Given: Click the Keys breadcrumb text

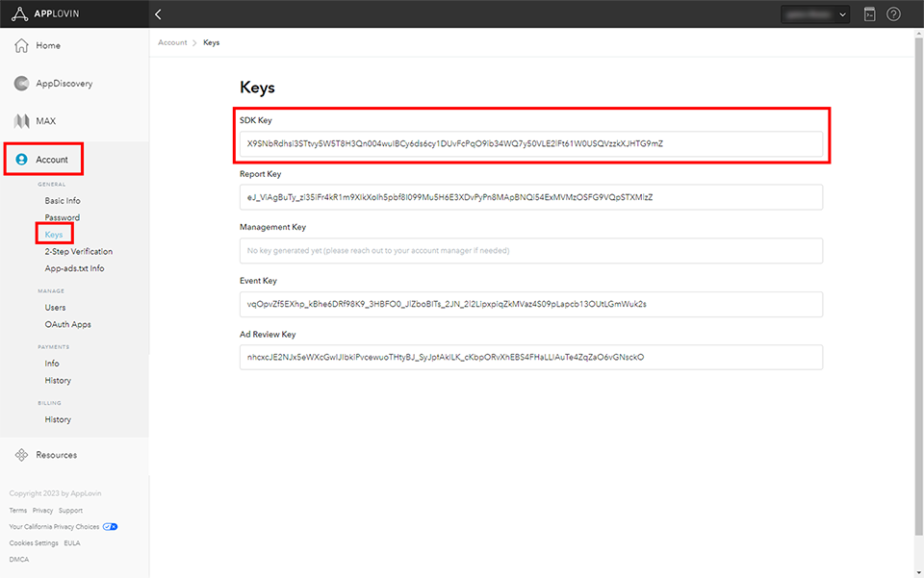Looking at the screenshot, I should click(x=212, y=42).
